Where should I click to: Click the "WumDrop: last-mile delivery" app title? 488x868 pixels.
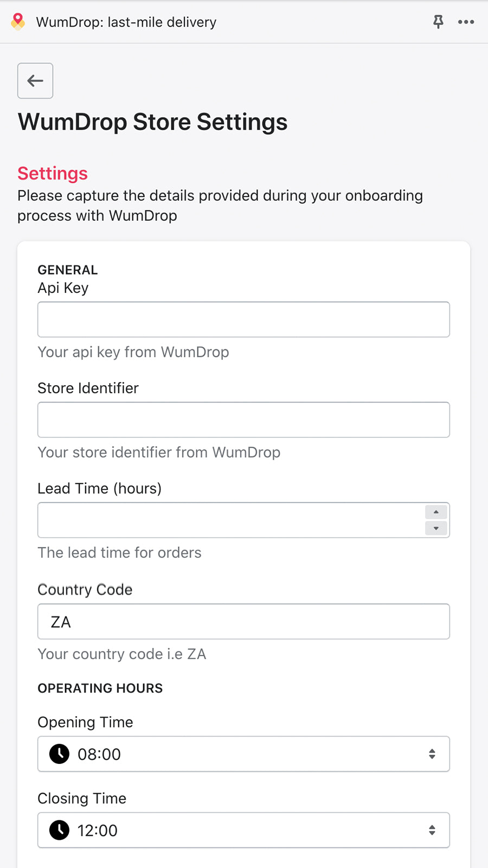click(x=126, y=22)
